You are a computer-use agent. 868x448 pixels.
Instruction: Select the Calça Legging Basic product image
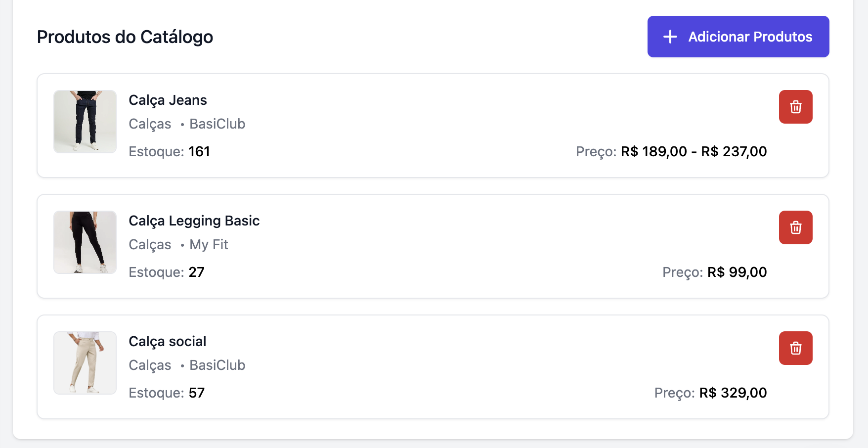click(x=85, y=242)
